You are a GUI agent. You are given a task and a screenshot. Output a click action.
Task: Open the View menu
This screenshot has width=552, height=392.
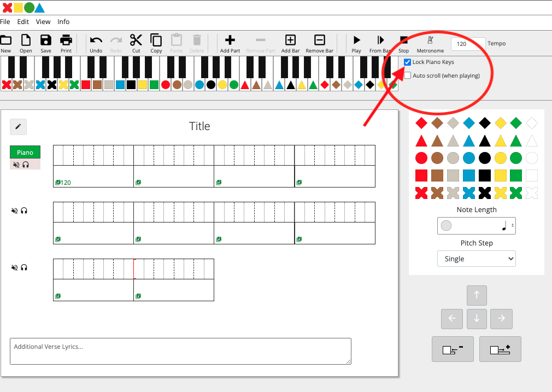43,22
